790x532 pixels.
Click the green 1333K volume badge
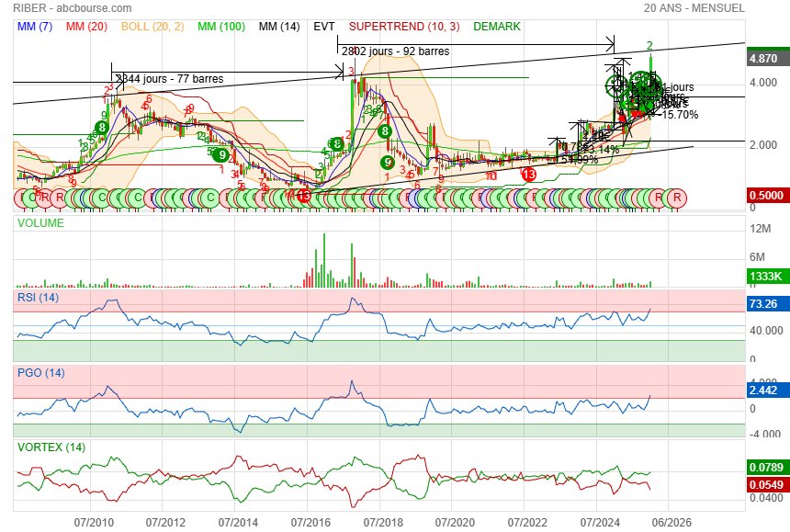tap(767, 276)
